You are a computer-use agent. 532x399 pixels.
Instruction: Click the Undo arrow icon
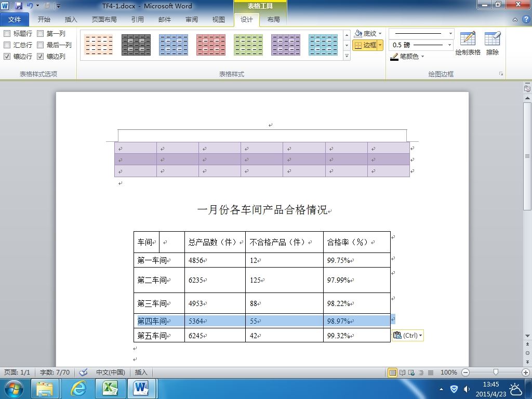[x=30, y=6]
